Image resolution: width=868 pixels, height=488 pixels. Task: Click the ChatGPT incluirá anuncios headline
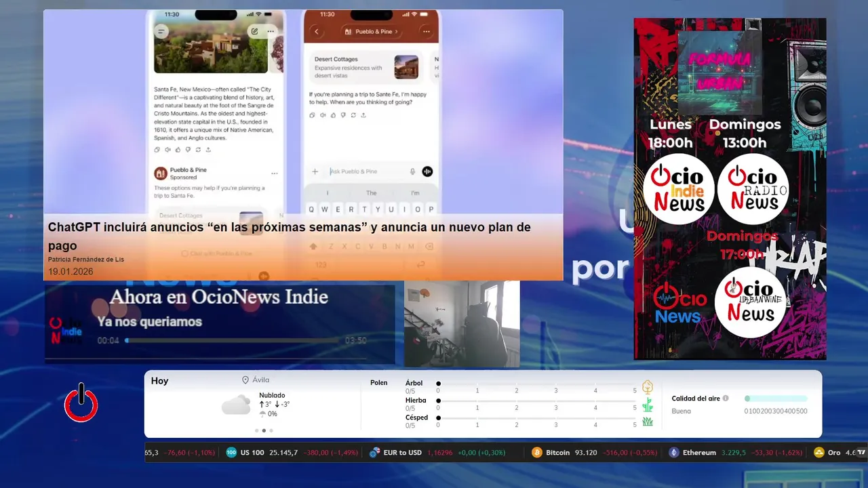290,236
